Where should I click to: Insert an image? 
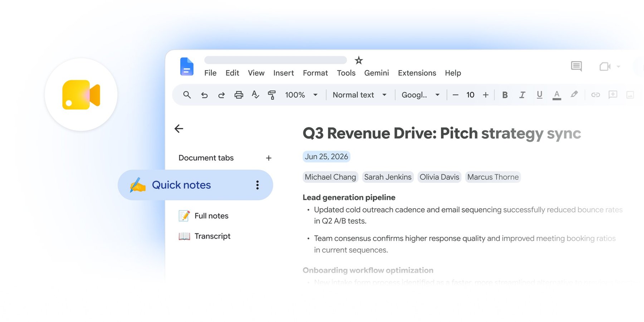point(630,95)
